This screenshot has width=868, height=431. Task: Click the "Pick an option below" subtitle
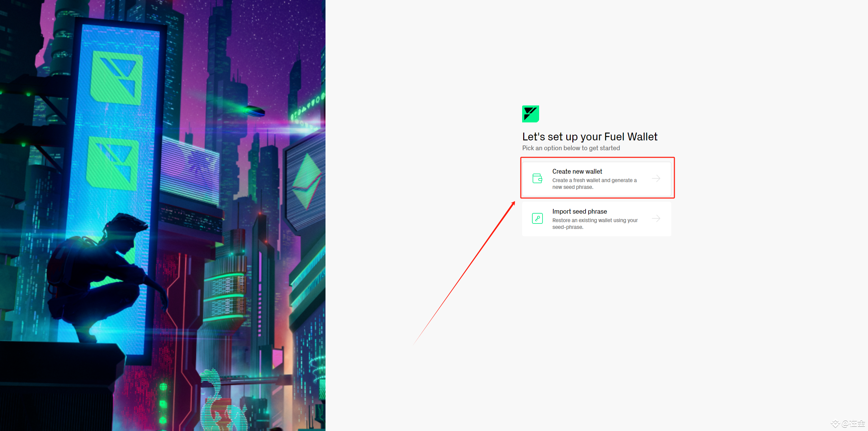(571, 148)
